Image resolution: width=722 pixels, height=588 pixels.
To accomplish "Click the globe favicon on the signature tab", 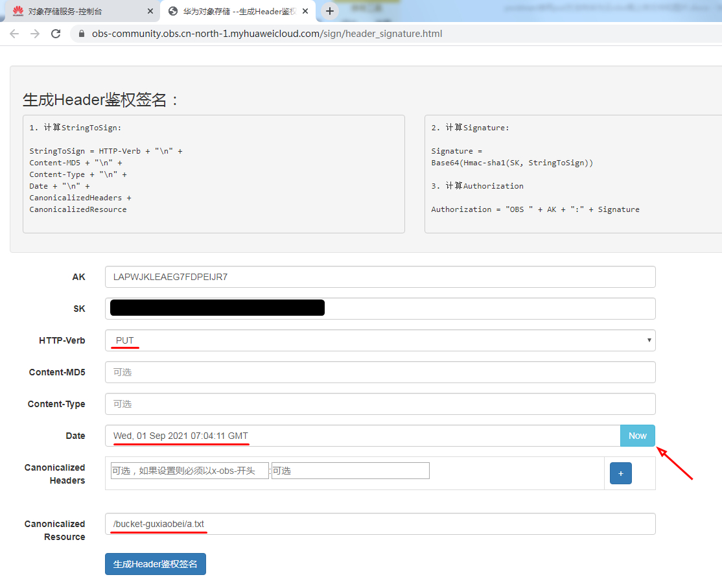I will coord(172,11).
